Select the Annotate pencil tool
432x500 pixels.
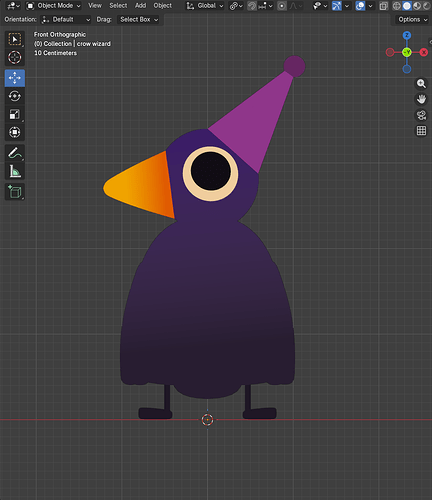point(15,153)
